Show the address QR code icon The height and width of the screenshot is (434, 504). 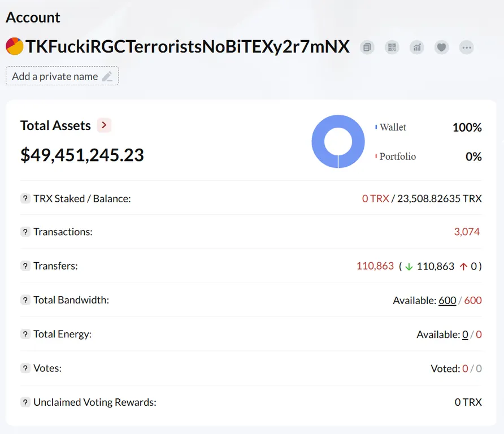[392, 47]
